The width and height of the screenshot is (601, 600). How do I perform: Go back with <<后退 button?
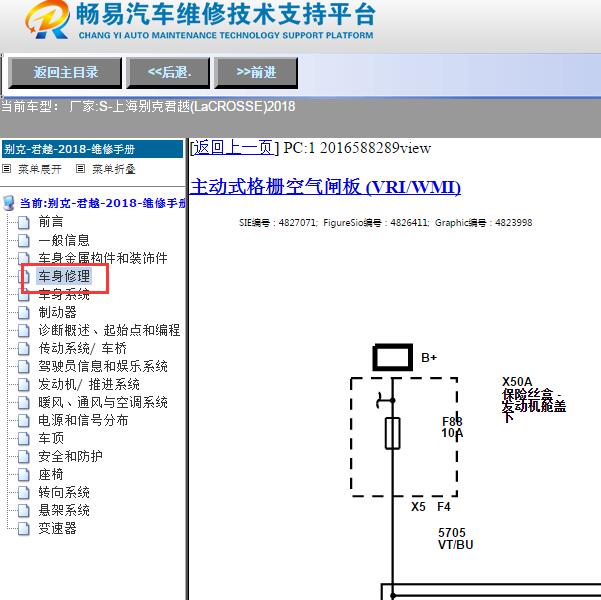pos(168,72)
